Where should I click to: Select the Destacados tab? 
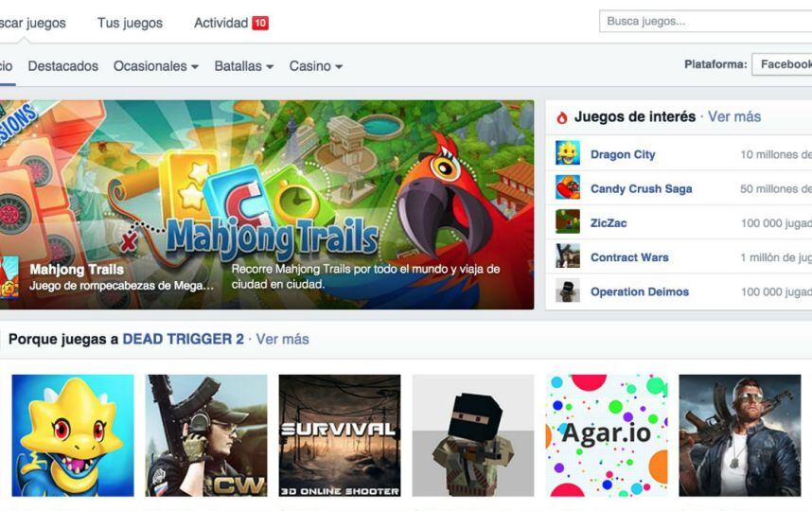click(63, 66)
